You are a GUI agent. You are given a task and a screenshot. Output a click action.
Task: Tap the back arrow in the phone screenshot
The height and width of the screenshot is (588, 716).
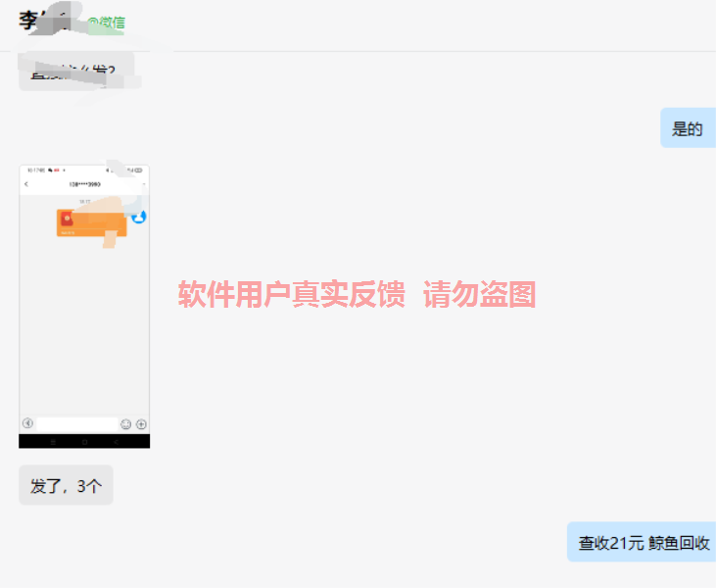coord(26,184)
